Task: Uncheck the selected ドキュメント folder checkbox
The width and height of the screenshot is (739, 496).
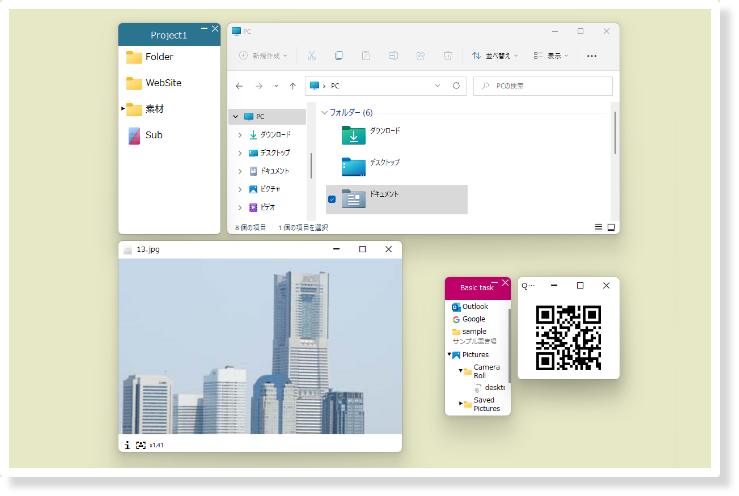Action: [x=332, y=199]
